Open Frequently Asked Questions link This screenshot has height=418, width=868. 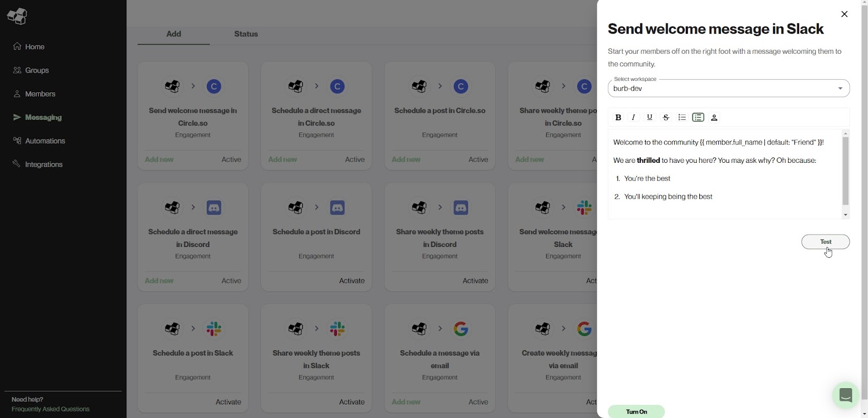(x=50, y=409)
